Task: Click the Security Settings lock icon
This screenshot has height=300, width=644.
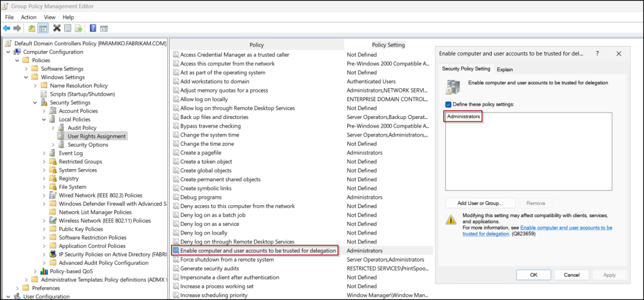Action: [x=44, y=103]
